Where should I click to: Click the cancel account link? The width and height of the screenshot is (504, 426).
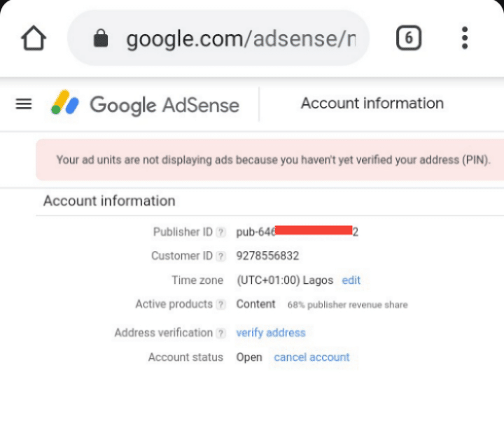click(311, 357)
